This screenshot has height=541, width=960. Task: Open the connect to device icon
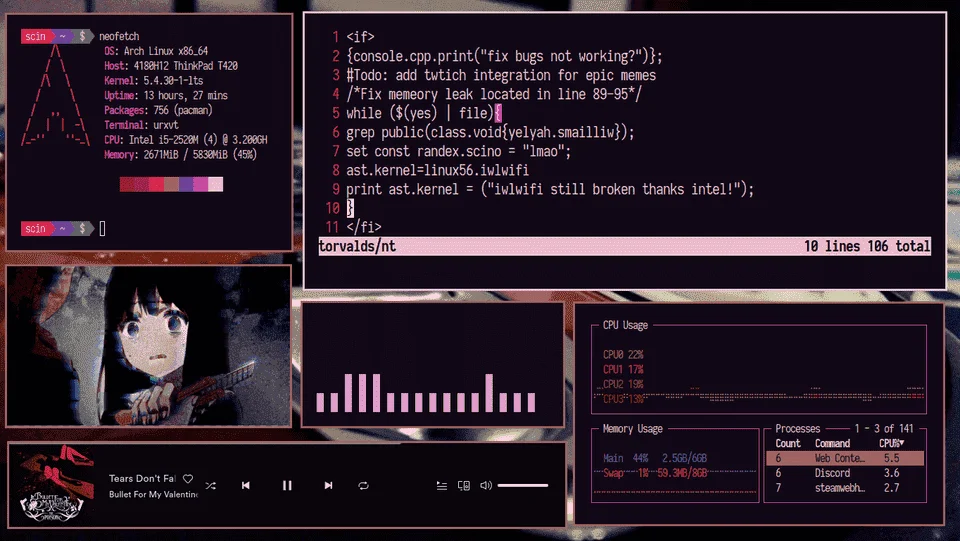point(463,485)
